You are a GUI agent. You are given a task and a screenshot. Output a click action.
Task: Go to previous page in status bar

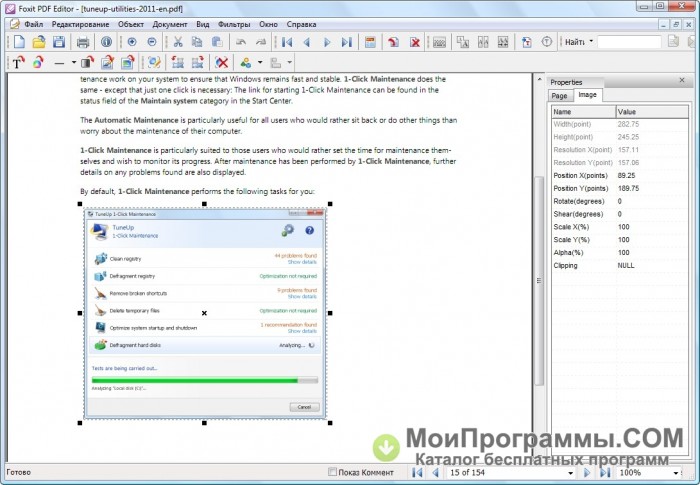(x=436, y=472)
